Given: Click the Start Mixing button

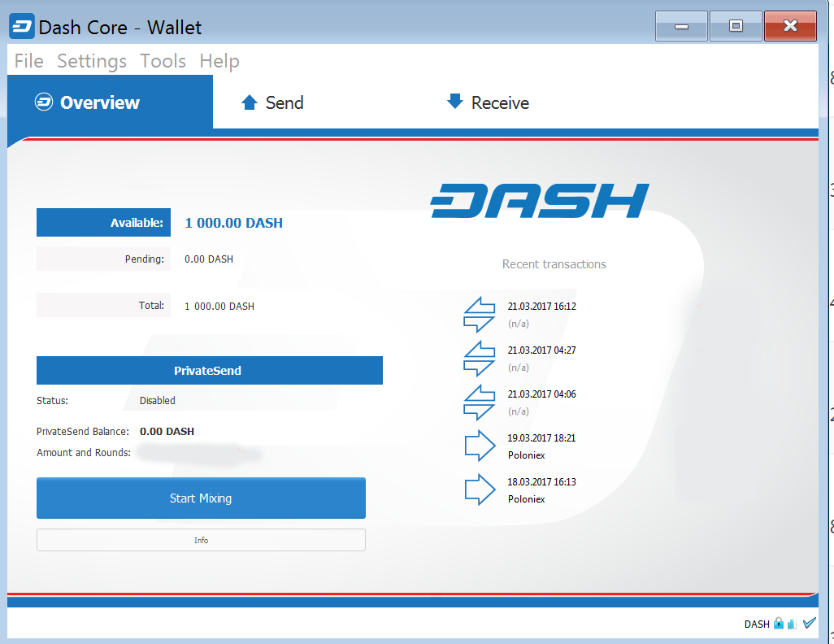Looking at the screenshot, I should click(x=201, y=498).
